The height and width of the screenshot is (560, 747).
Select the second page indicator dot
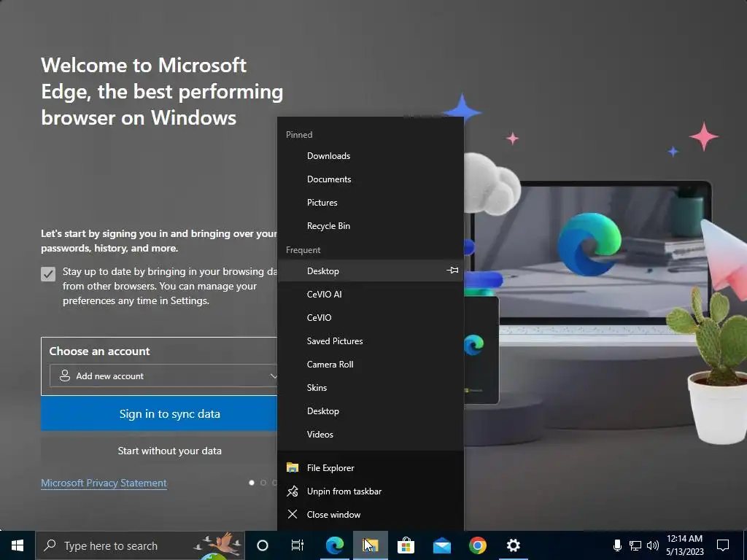tap(263, 483)
